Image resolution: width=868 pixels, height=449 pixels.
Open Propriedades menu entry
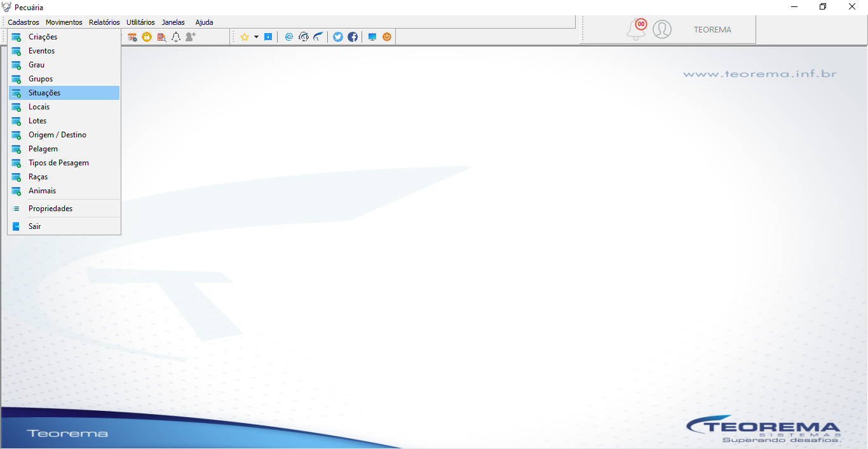click(x=64, y=209)
